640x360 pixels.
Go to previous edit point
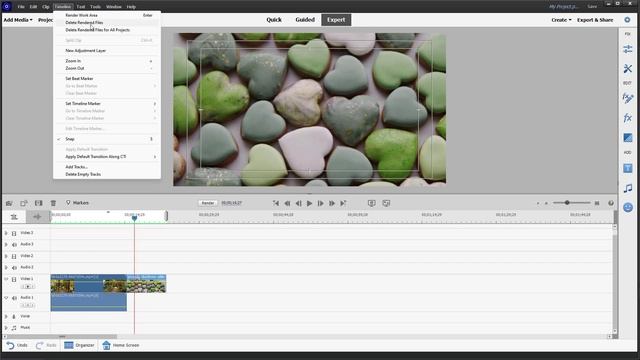point(276,203)
